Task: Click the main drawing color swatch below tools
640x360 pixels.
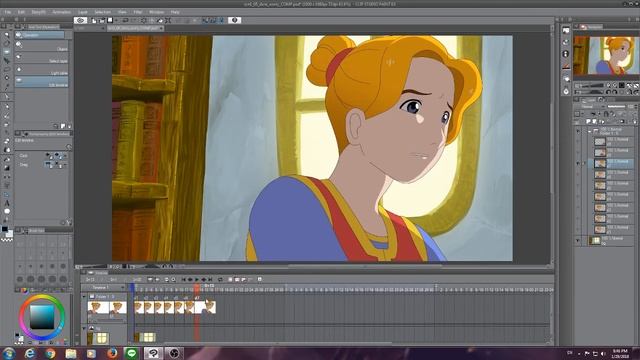Action: tap(4, 229)
